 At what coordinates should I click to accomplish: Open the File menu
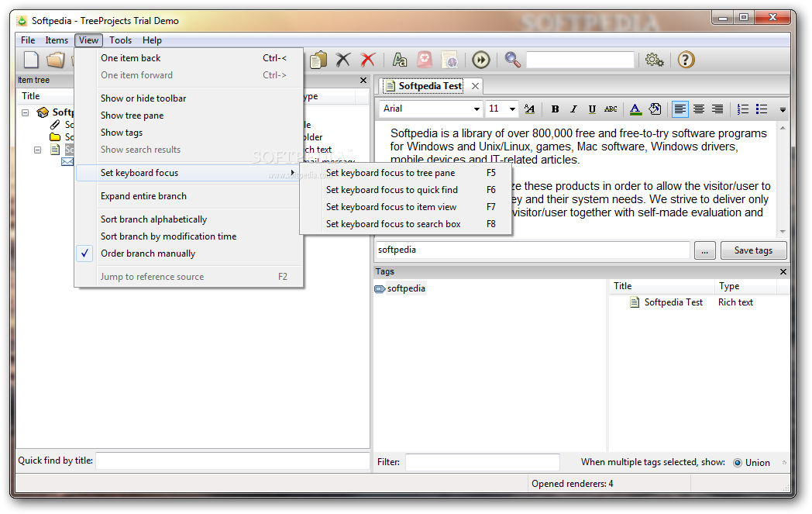point(28,40)
